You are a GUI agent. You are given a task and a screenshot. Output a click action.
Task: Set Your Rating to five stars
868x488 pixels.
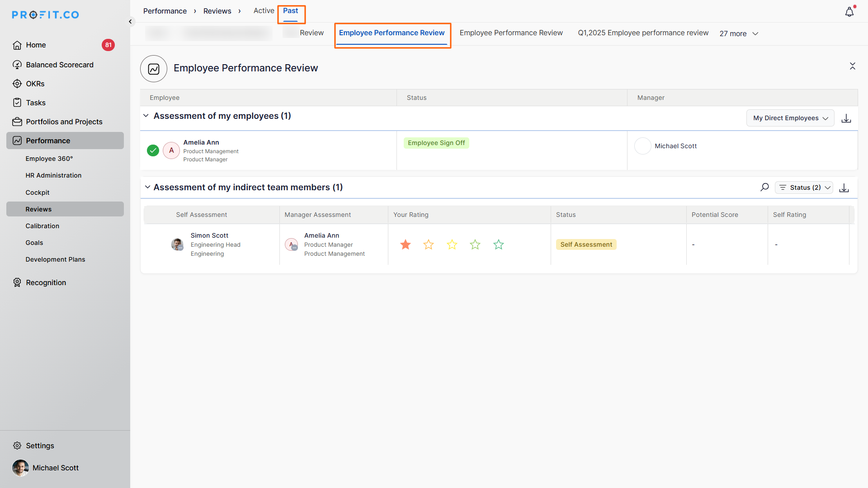pos(498,244)
